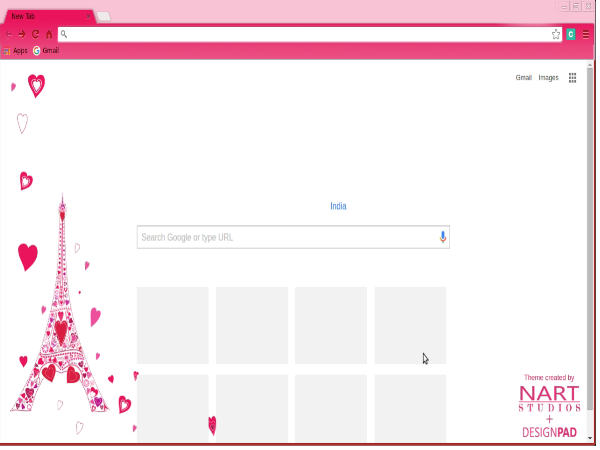Viewport: 600px width, 450px height.
Task: Click the back navigation arrow
Action: [x=9, y=34]
